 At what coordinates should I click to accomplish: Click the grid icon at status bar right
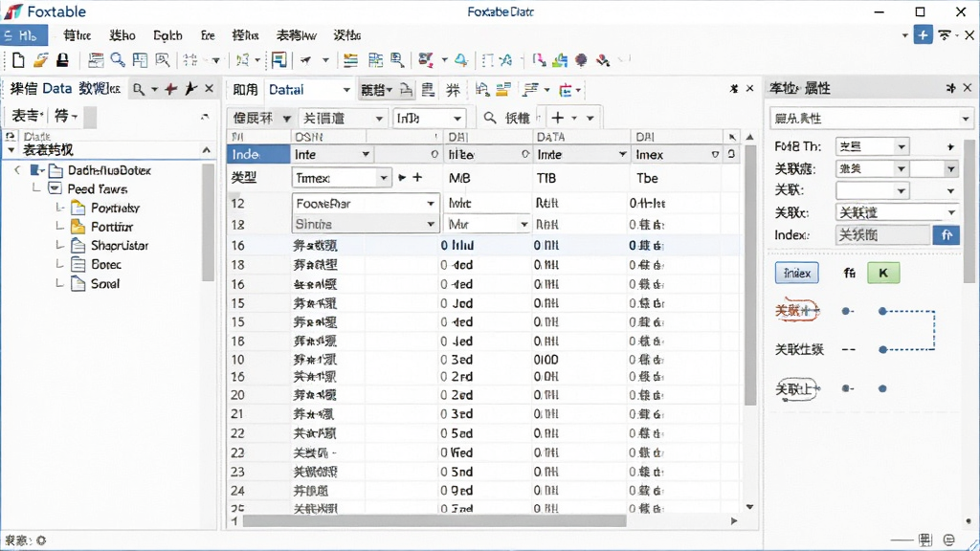point(925,540)
